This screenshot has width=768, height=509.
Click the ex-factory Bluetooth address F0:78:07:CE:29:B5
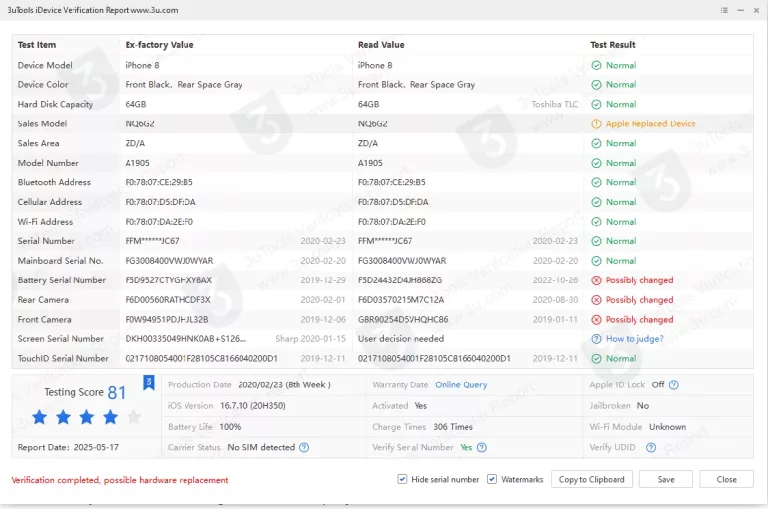159,182
